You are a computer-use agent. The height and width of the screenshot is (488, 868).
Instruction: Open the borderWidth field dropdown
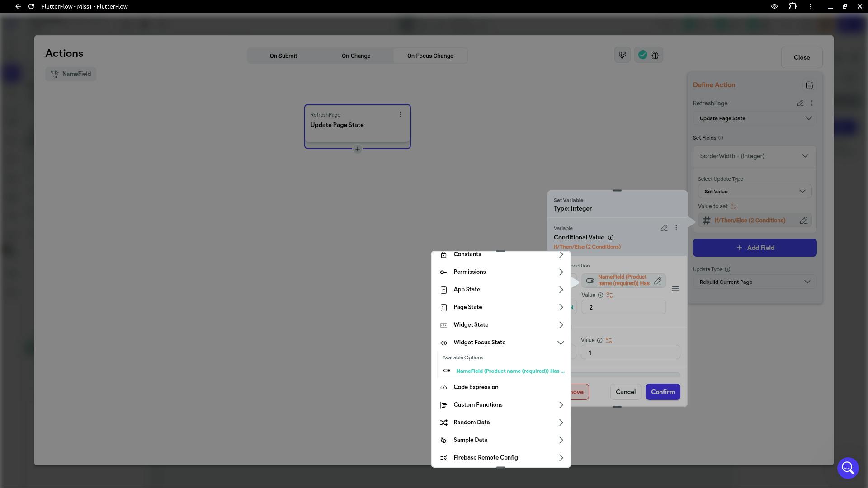(754, 156)
